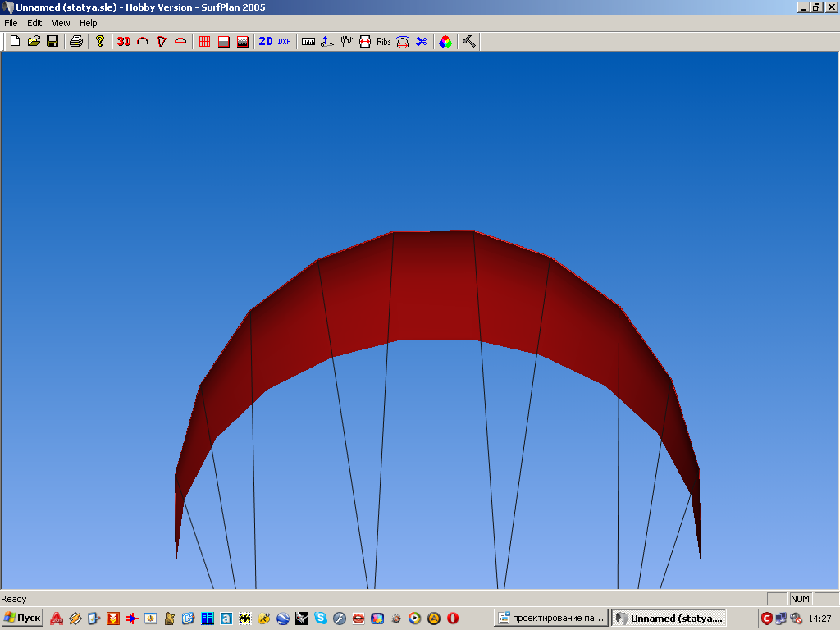840x630 pixels.
Task: Switch to the 3D view
Action: 124,41
